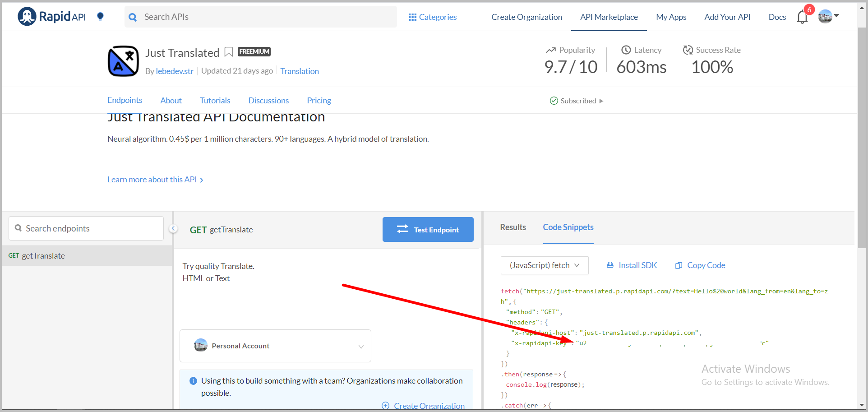Screen dimensions: 868x412
Task: Click the info icon in team notice
Action: tap(193, 381)
